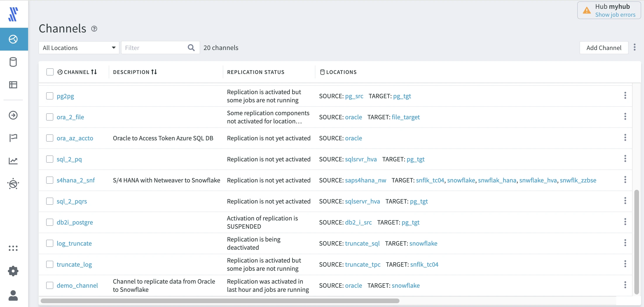
Task: Select the demo_channel row checkbox
Action: 50,285
